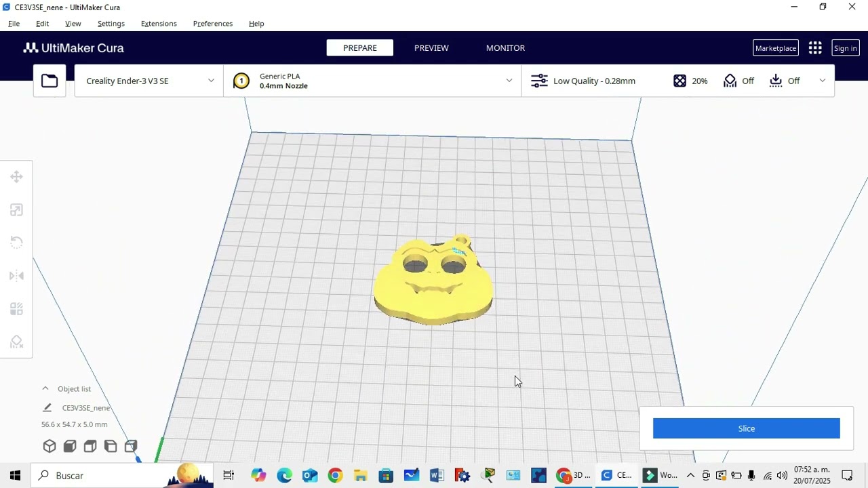The height and width of the screenshot is (488, 868).
Task: Open the apps grid icon near Marketplace
Action: click(x=815, y=48)
